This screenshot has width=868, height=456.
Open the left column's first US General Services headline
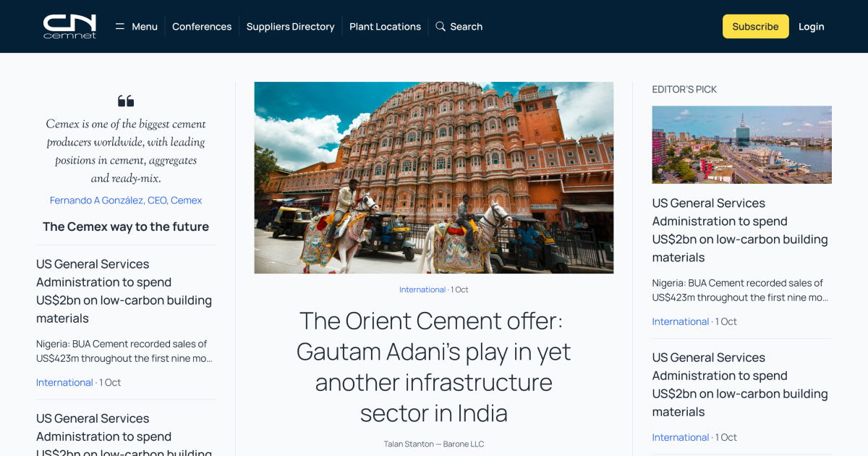click(124, 291)
